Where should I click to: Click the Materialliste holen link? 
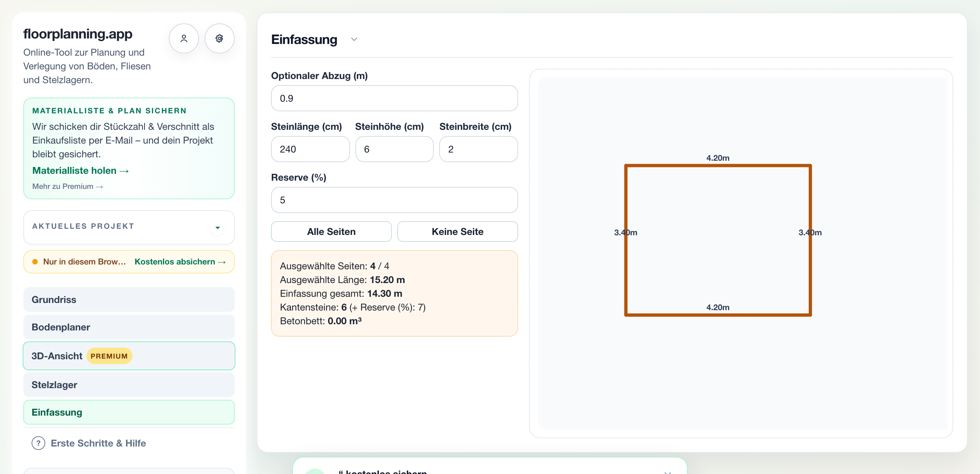click(81, 171)
